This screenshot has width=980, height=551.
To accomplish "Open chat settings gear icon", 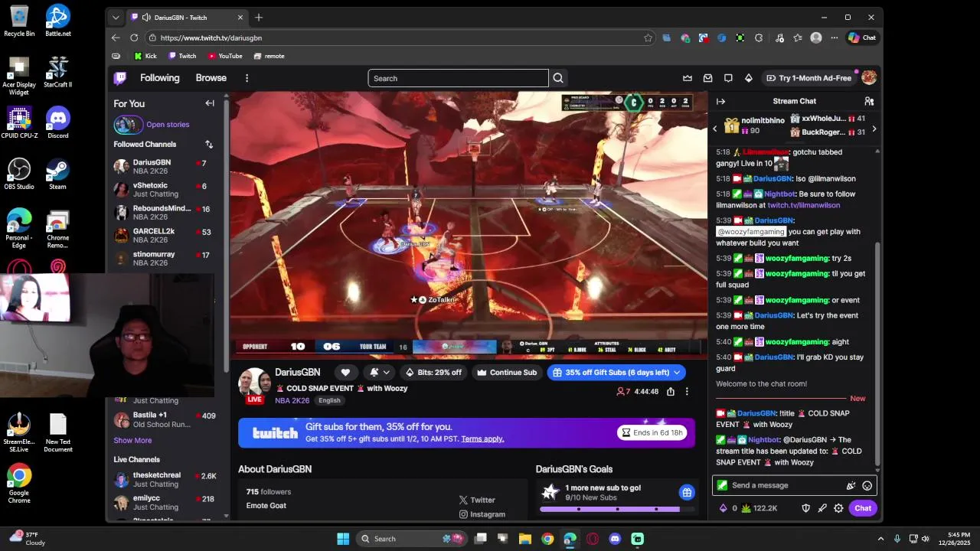I will [838, 508].
